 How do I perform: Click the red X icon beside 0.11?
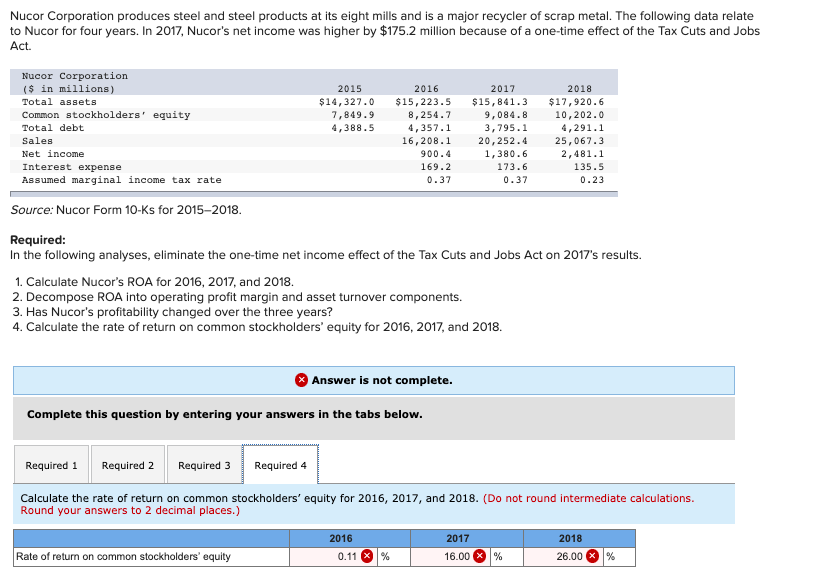pos(367,557)
